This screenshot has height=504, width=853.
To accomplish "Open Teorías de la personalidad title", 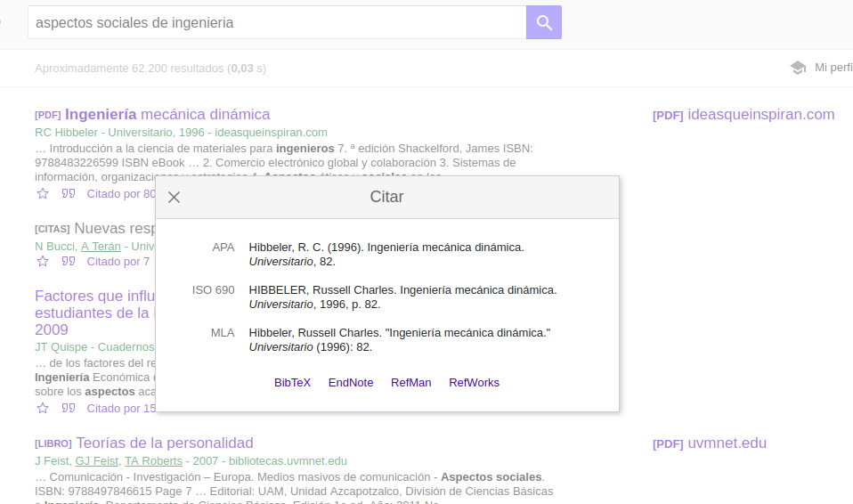I will click(165, 443).
